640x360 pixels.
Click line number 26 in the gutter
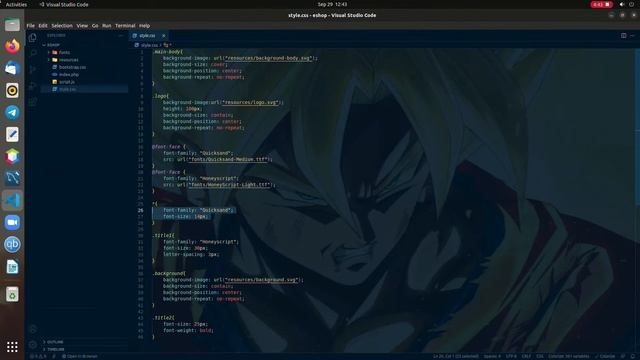pos(140,210)
